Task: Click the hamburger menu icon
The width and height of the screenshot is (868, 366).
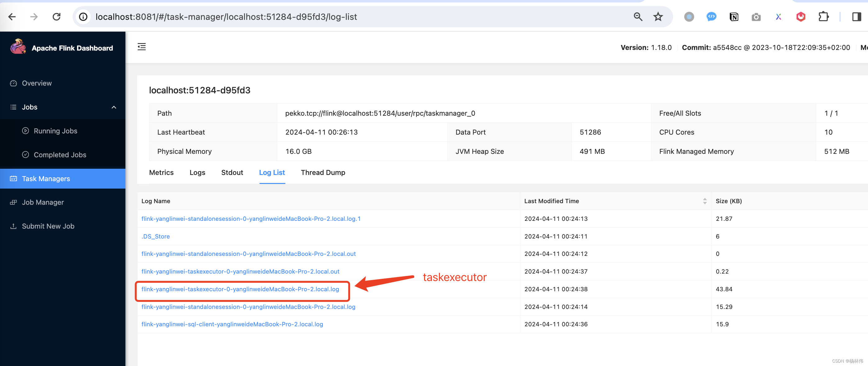Action: [x=143, y=47]
